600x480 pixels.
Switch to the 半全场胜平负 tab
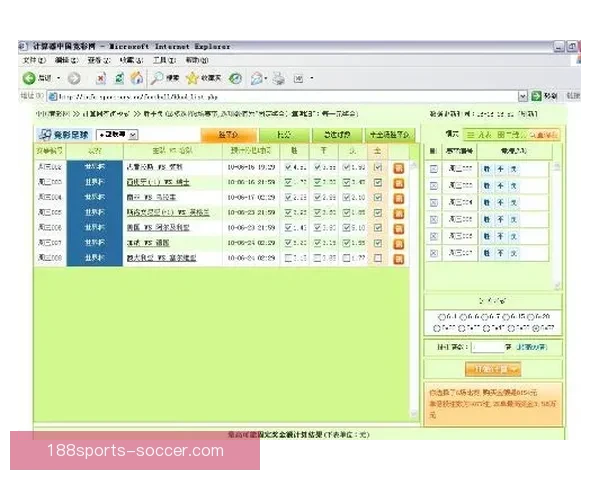coord(390,135)
